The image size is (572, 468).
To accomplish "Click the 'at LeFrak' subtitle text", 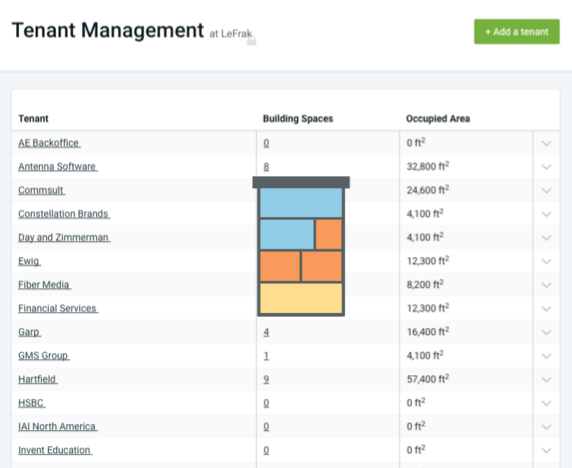I will pos(231,34).
